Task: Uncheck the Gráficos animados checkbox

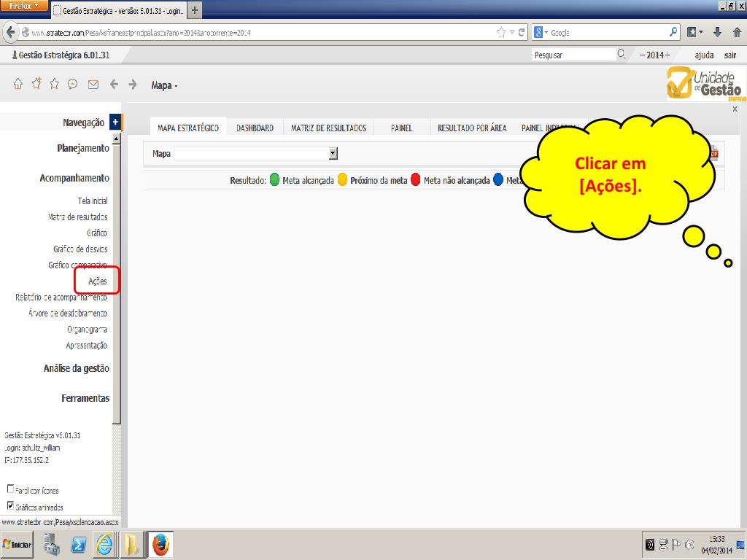Action: point(10,505)
